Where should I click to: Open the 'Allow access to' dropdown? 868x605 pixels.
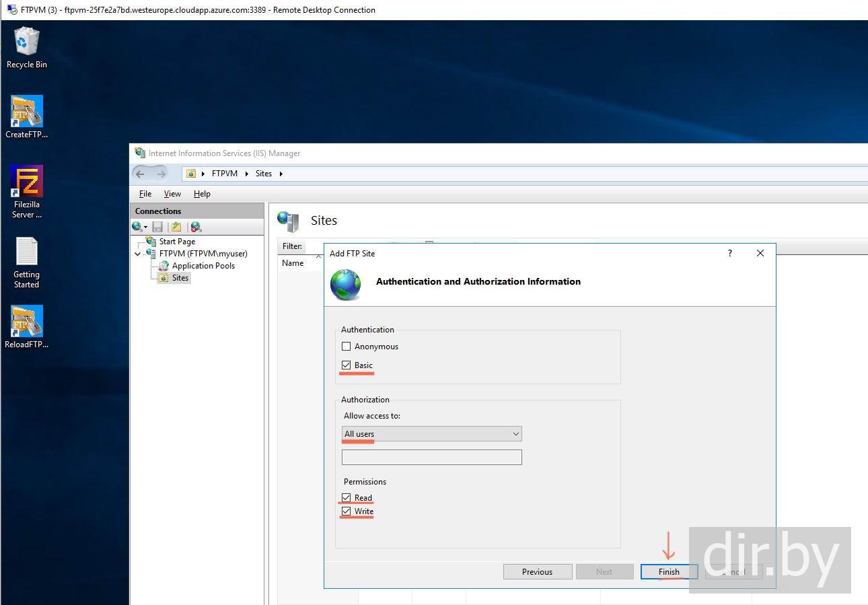pos(431,434)
